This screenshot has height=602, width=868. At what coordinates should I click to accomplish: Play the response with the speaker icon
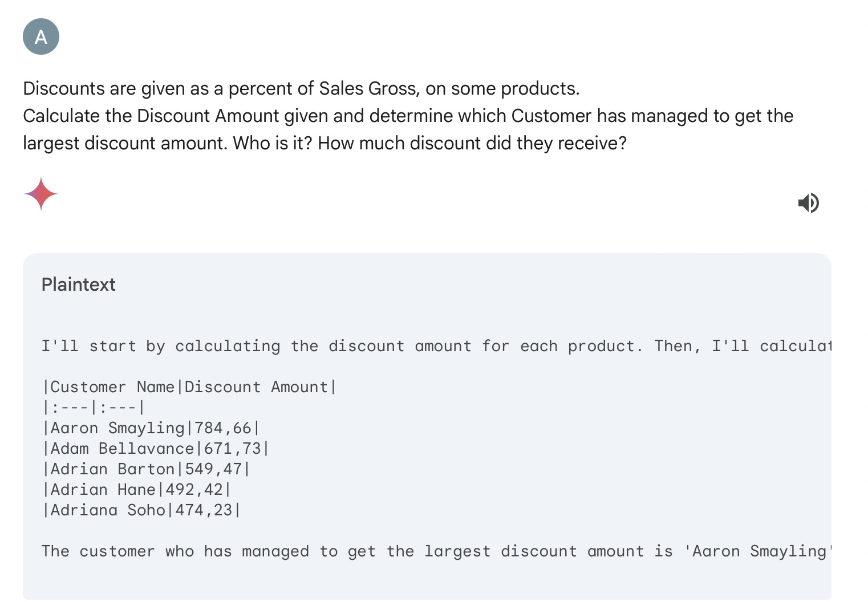808,202
